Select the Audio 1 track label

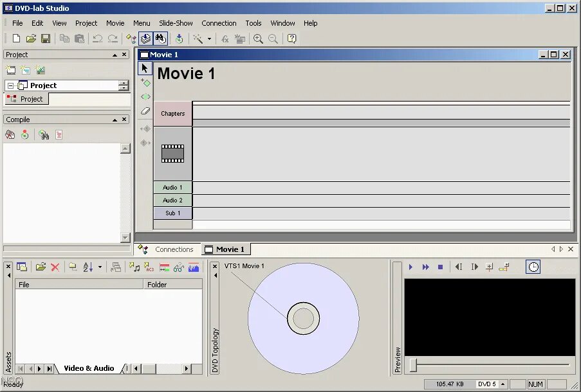click(x=172, y=188)
